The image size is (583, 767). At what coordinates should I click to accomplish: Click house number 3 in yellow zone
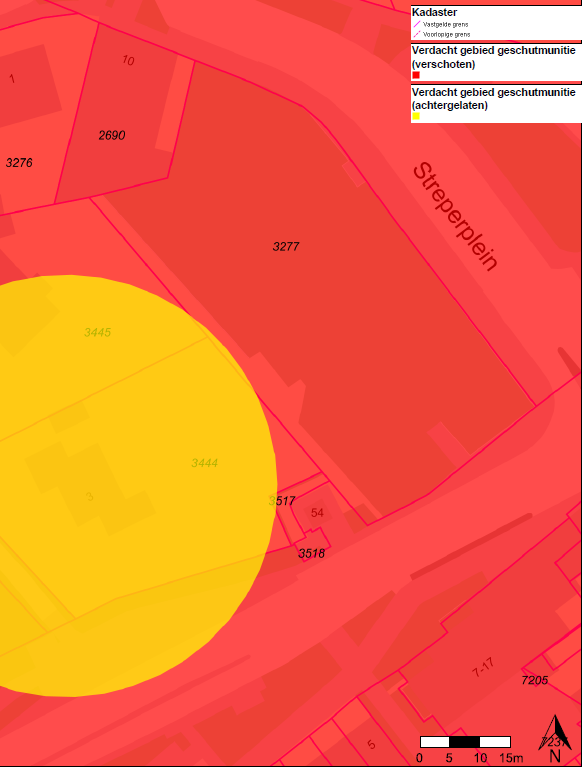pos(89,497)
